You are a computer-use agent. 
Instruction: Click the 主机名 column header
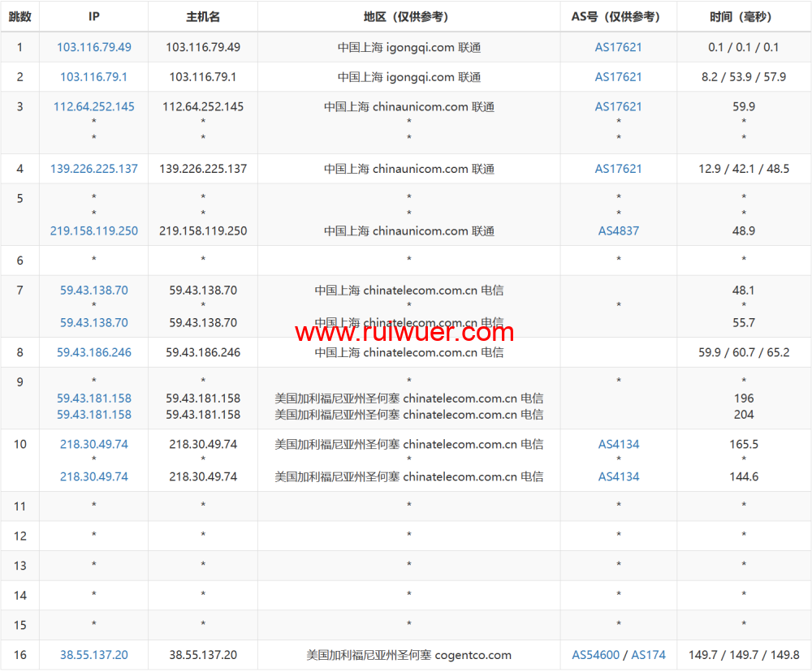click(x=203, y=16)
